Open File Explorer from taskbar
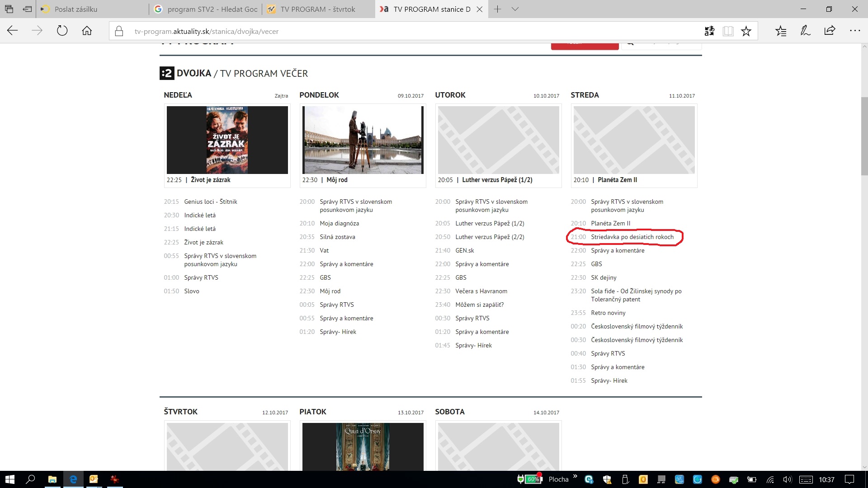 [52, 479]
